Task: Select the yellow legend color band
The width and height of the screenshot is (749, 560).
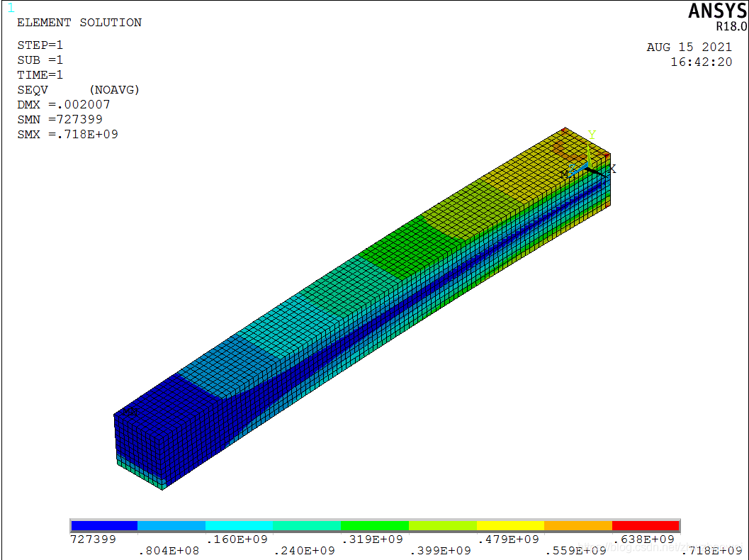Action: [x=510, y=525]
